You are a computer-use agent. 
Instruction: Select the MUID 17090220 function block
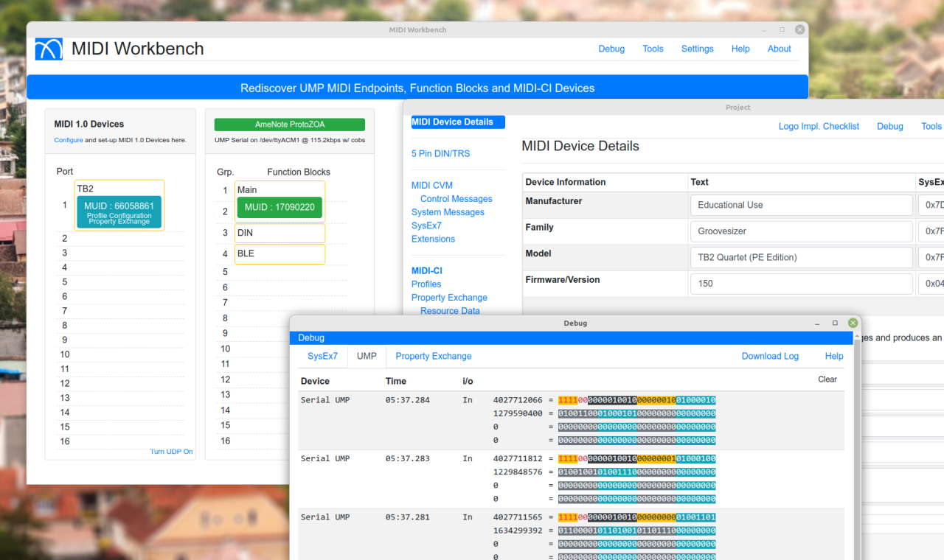tap(280, 207)
